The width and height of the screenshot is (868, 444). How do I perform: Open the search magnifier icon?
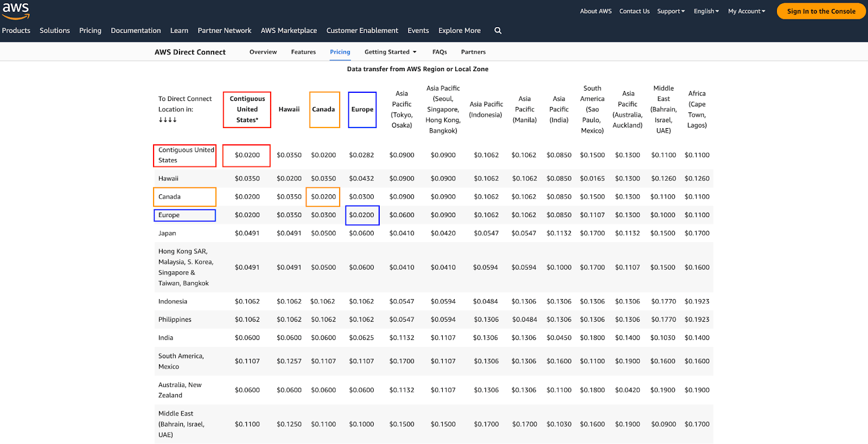click(x=498, y=31)
